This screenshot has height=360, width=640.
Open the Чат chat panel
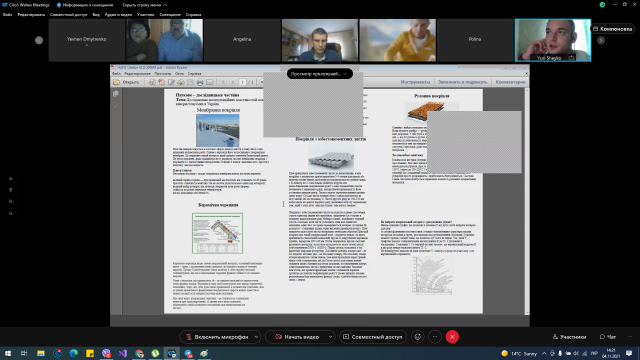point(608,337)
